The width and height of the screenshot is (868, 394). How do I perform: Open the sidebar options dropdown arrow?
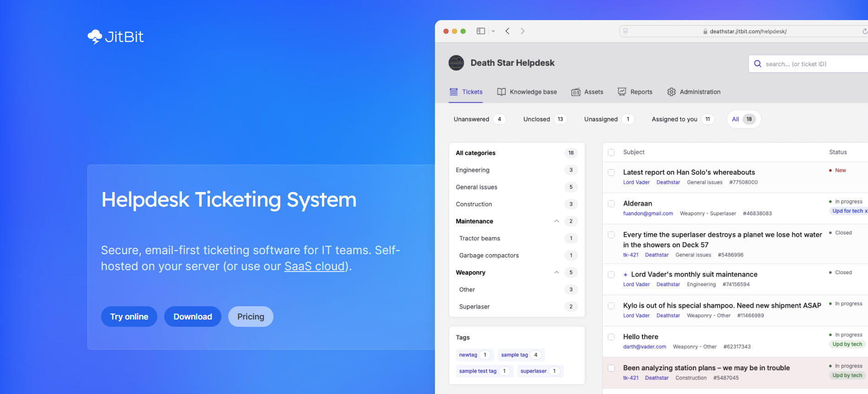tap(493, 31)
